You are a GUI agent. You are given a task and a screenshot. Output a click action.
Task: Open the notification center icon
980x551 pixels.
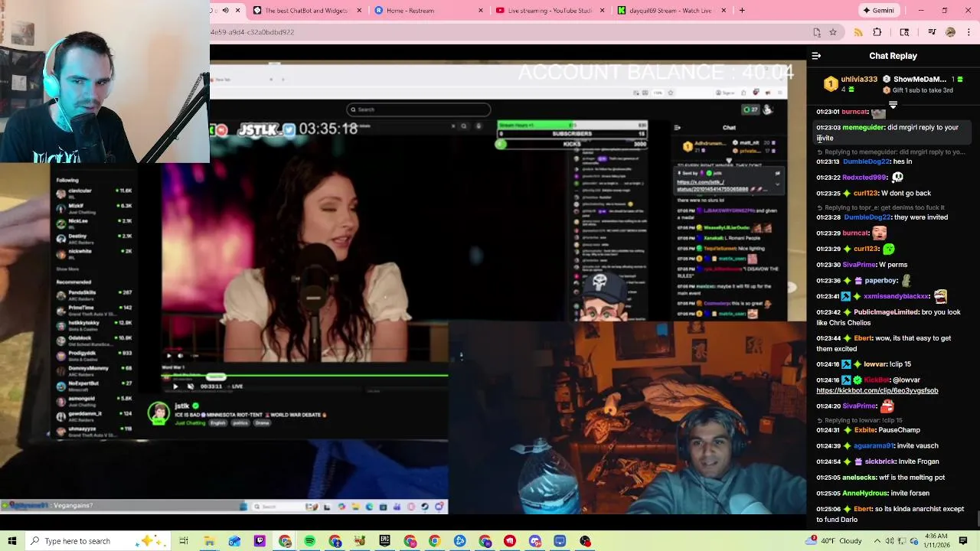click(x=964, y=541)
